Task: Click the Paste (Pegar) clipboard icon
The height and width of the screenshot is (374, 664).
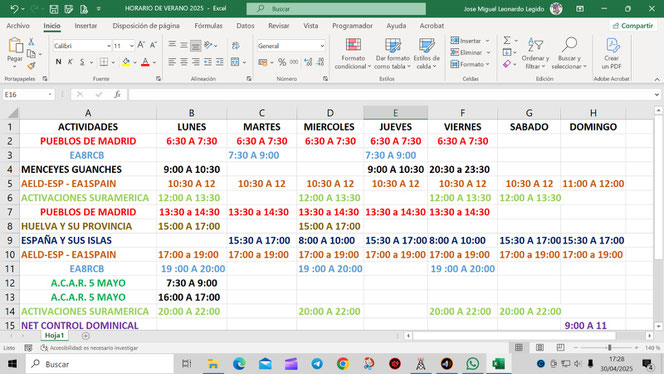Action: click(15, 46)
